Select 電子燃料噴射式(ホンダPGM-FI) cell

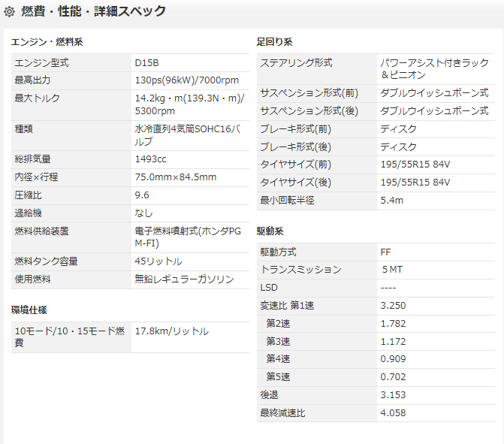[188, 237]
